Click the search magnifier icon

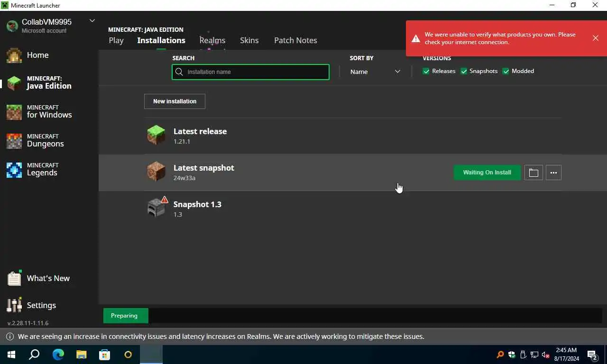[x=179, y=72]
